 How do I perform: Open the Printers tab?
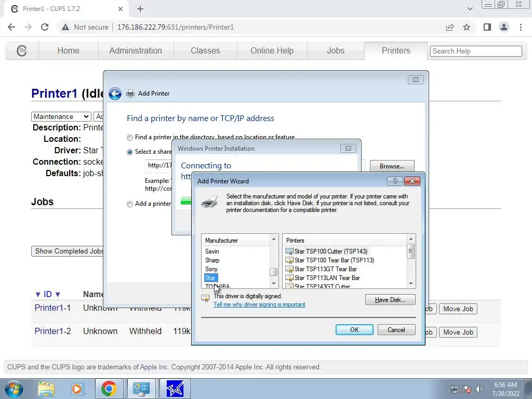click(x=396, y=50)
